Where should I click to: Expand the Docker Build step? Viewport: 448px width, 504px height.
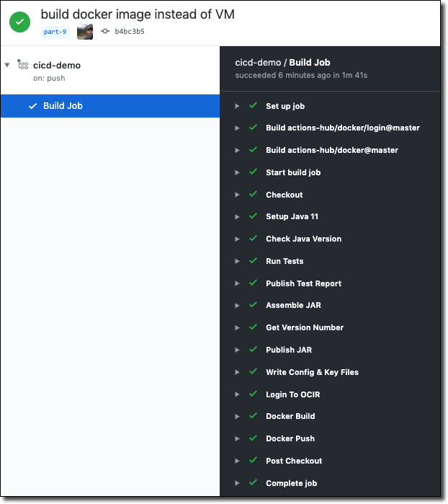pyautogui.click(x=237, y=416)
